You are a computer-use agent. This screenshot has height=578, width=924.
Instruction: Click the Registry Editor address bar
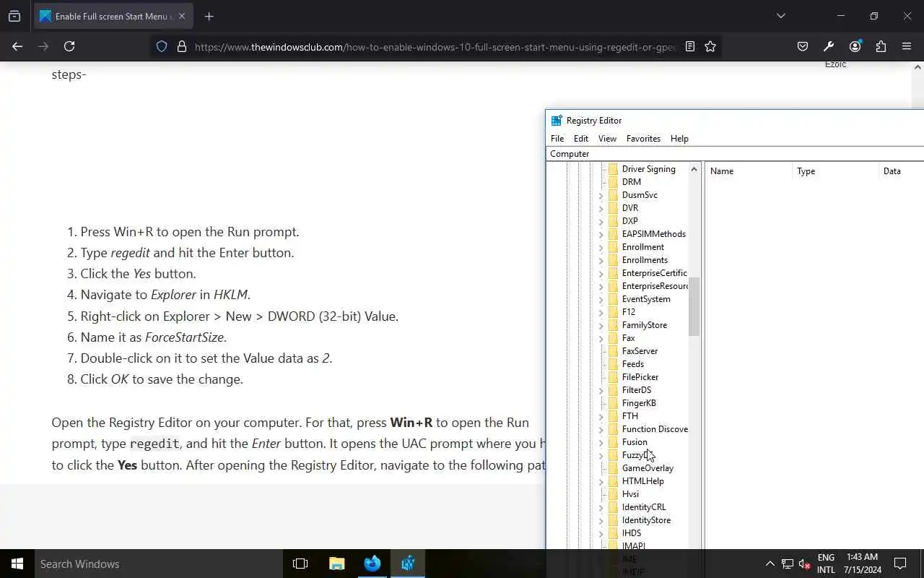(735, 154)
